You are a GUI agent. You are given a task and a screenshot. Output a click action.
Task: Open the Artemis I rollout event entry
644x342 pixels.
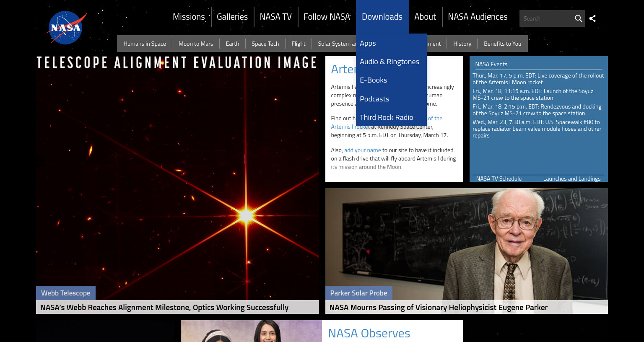point(538,79)
